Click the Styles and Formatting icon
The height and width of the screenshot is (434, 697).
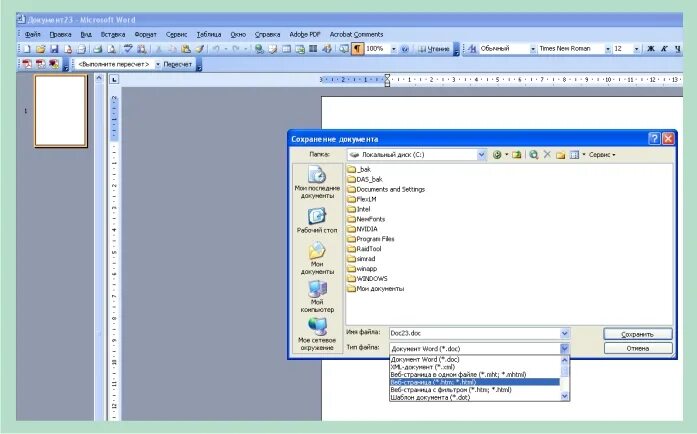click(472, 48)
